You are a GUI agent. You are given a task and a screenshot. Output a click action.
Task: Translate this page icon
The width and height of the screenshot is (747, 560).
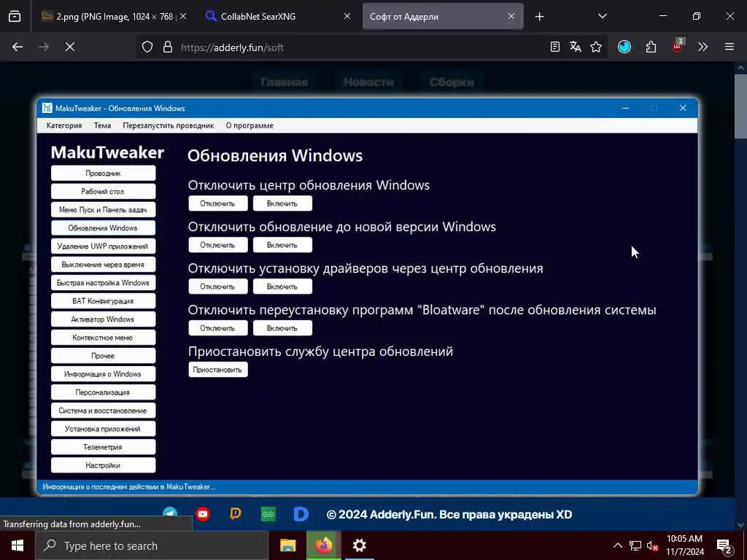coord(575,47)
